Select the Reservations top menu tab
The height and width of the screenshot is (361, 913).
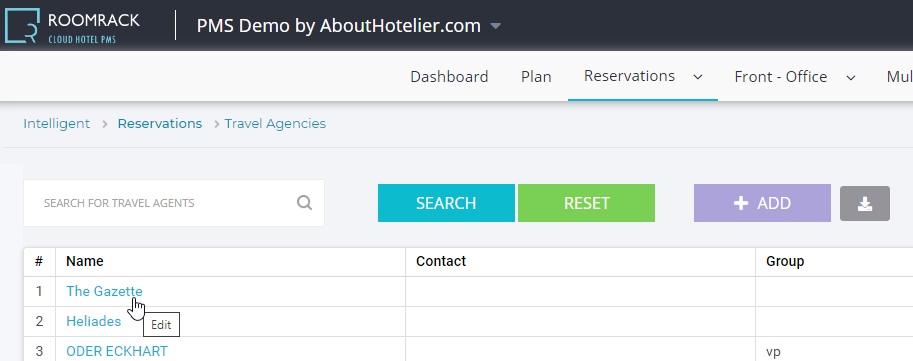coord(629,76)
